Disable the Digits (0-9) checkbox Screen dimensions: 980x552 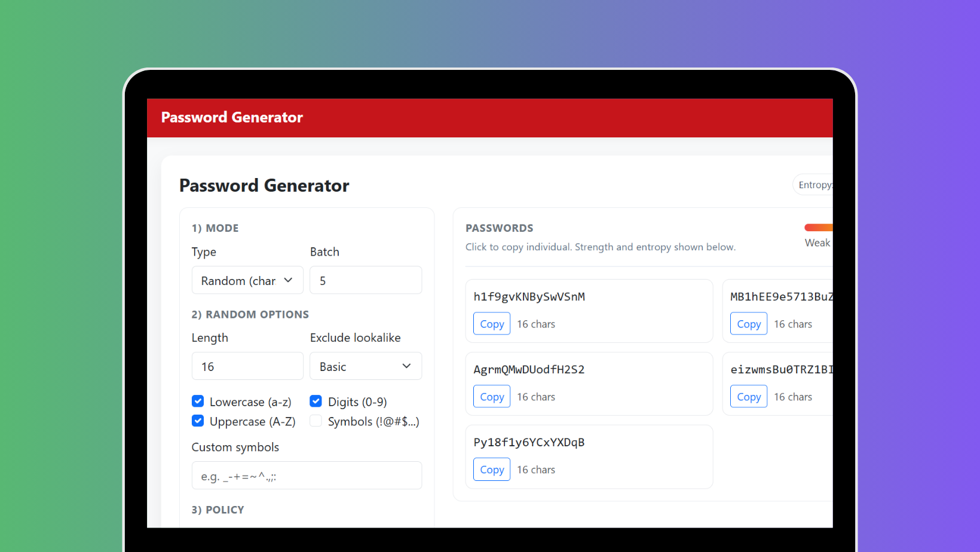(315, 401)
